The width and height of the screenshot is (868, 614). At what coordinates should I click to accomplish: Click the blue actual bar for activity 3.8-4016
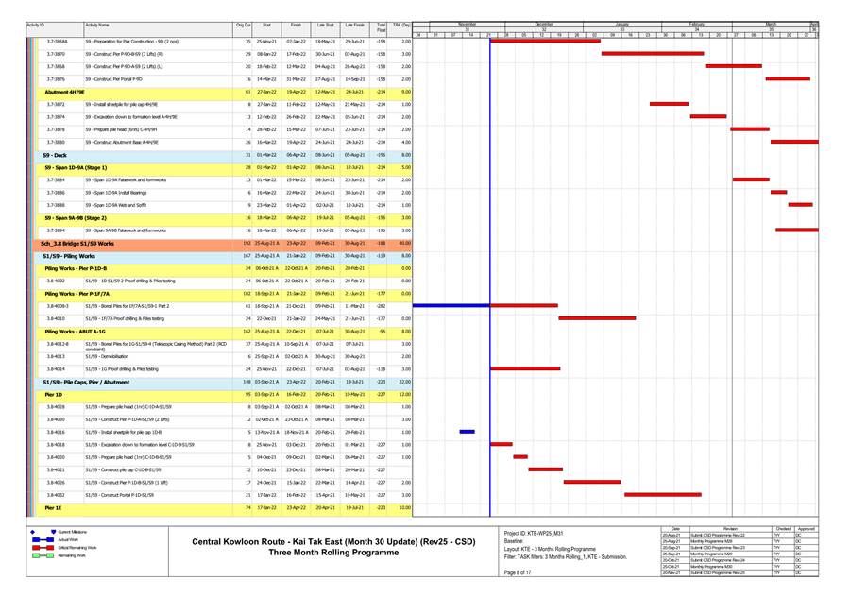click(467, 432)
